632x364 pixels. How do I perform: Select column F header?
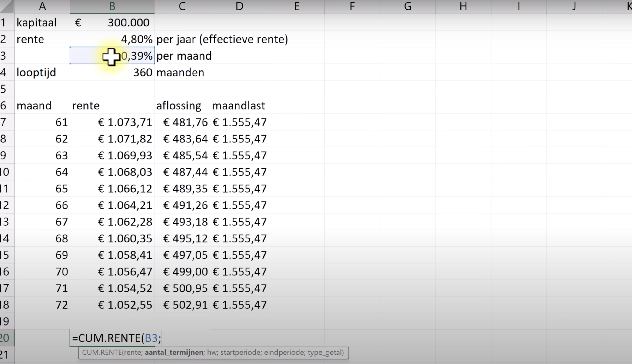coord(352,7)
